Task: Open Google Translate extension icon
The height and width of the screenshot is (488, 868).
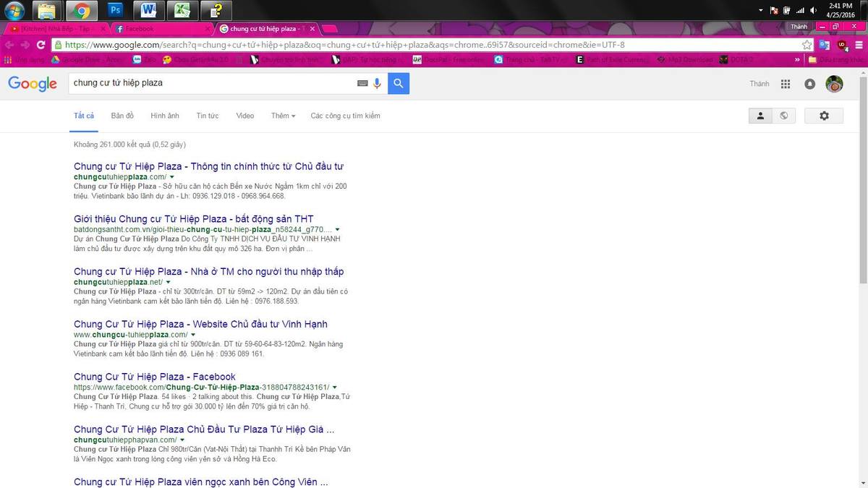Action: pyautogui.click(x=825, y=45)
